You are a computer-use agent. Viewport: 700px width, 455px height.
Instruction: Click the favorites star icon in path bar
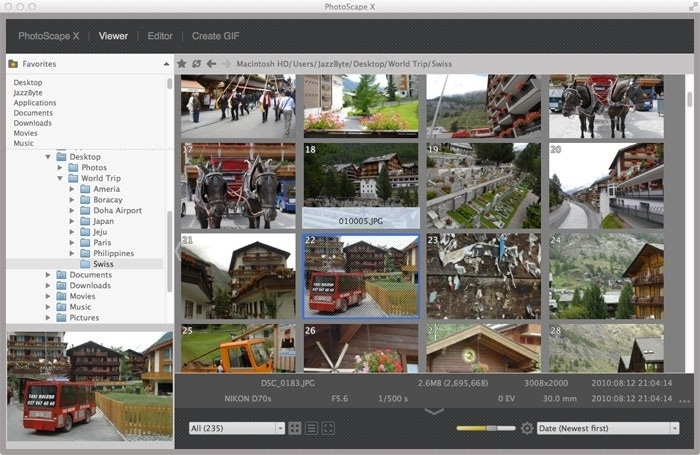click(x=182, y=64)
